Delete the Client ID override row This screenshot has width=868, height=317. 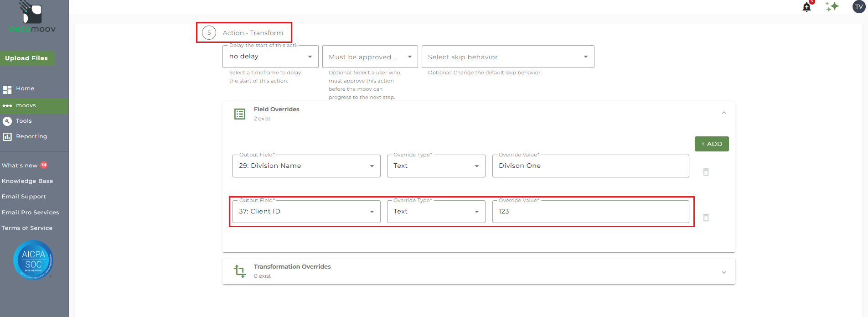pos(706,218)
